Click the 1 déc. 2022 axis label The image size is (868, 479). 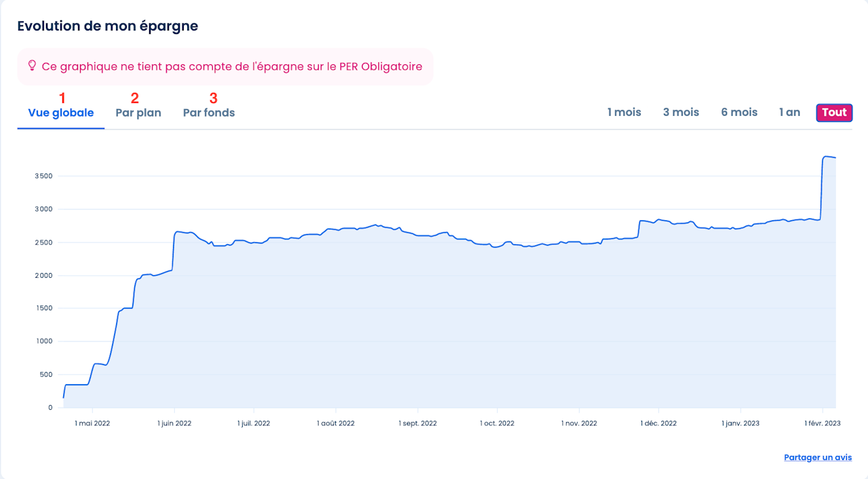(658, 423)
